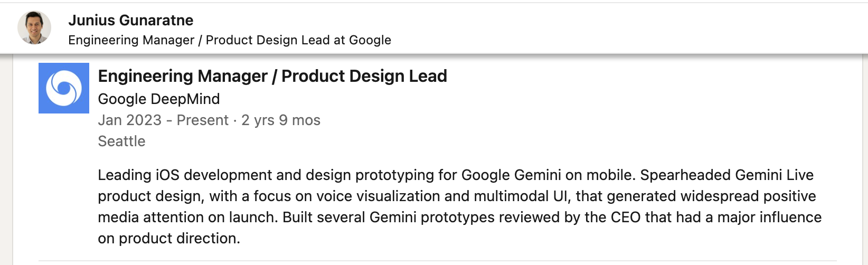
Task: Click the Google DeepMind company logo
Action: [x=64, y=88]
